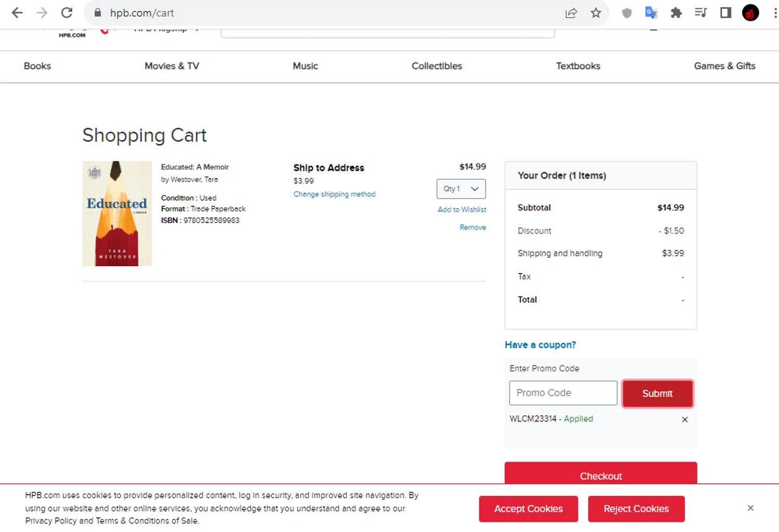
Task: Accept Cookies in the banner
Action: (528, 509)
